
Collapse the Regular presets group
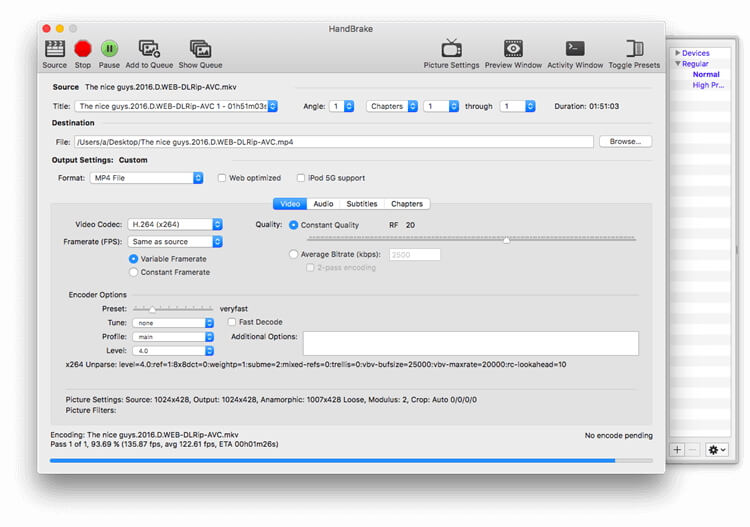click(679, 64)
